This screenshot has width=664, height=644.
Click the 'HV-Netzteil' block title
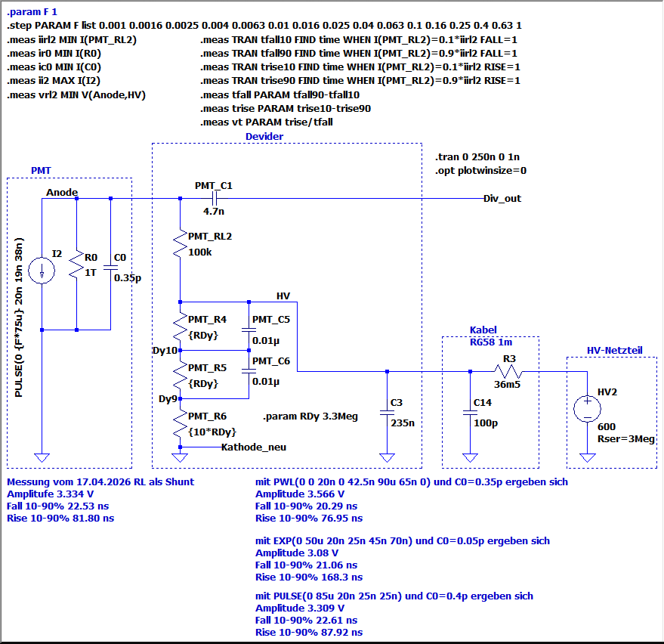[x=614, y=351]
